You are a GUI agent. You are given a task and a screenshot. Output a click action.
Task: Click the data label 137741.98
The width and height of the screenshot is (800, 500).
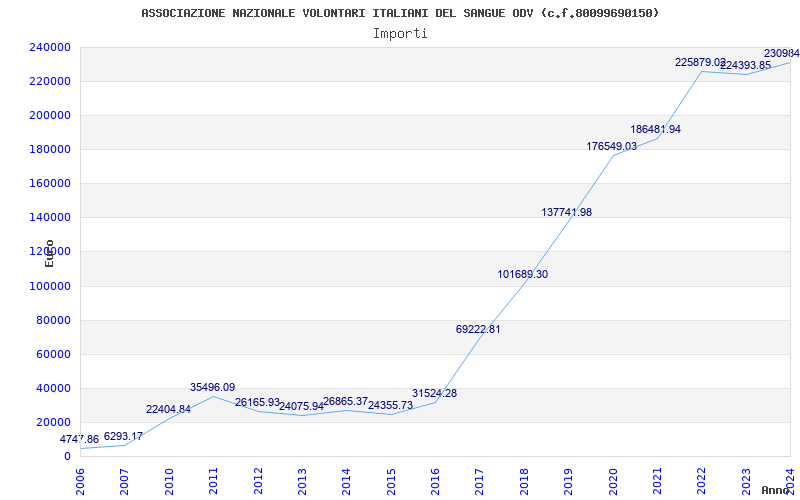566,212
